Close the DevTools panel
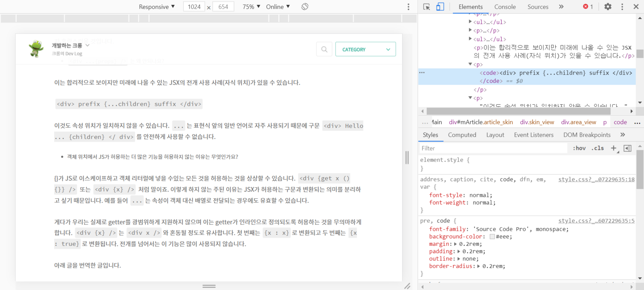644x290 pixels. click(636, 7)
